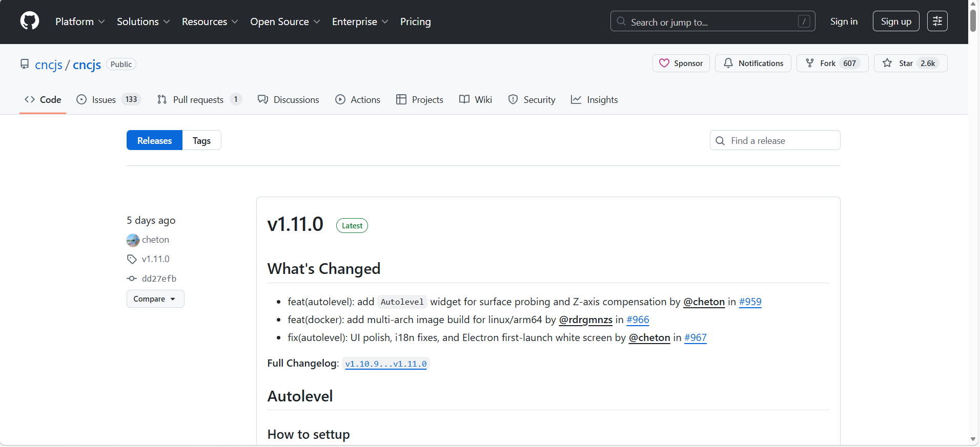This screenshot has height=447, width=980.
Task: Open pull request #959 link
Action: (x=750, y=302)
